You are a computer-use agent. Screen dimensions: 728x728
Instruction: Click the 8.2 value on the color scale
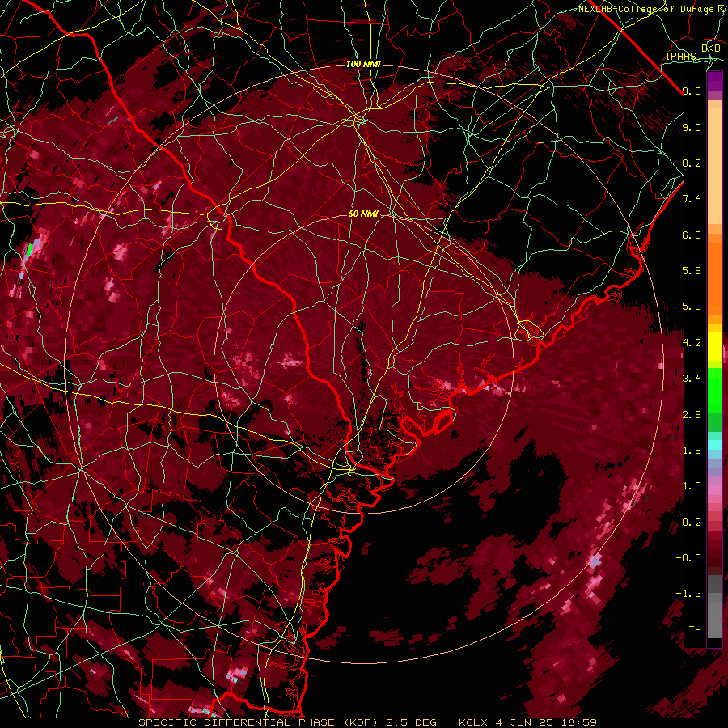(x=692, y=163)
